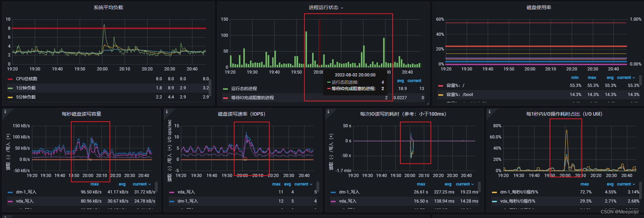Open 磁盘使用率 panel title menu
This screenshot has width=644, height=218.
tap(539, 7)
